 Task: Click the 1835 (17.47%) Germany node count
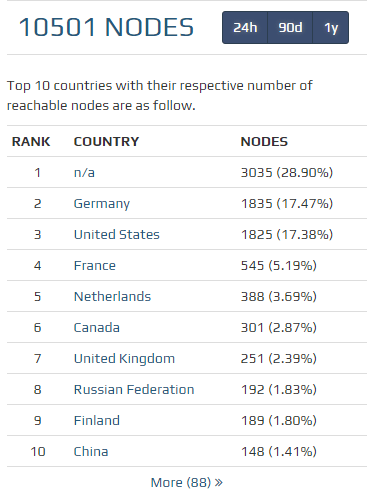pos(287,204)
